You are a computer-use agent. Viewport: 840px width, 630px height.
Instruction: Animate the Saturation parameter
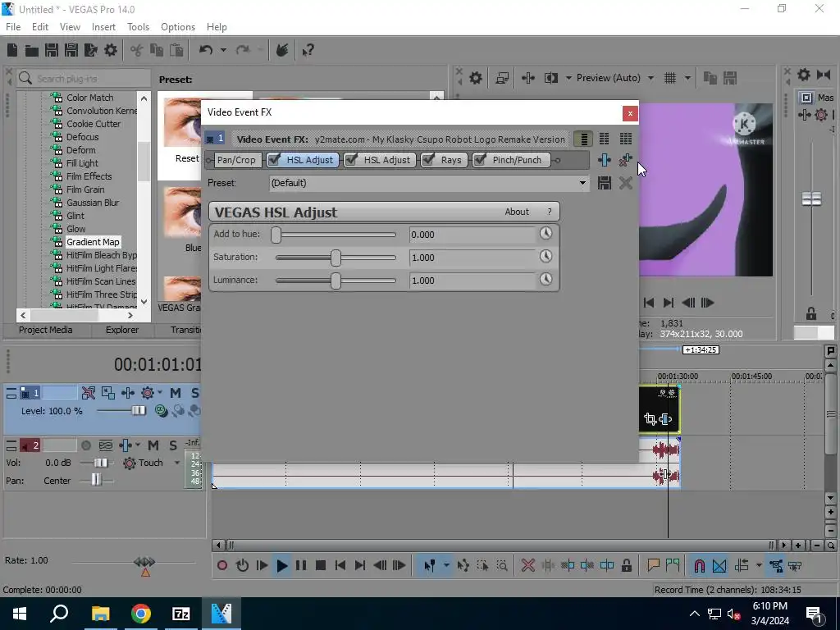[x=546, y=257]
